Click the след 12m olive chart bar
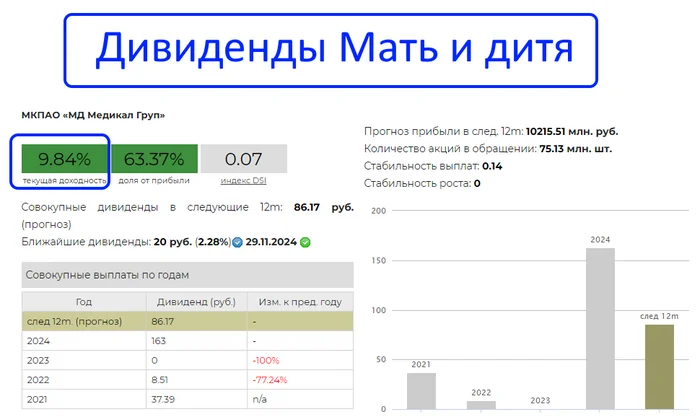700x417 pixels. [x=659, y=367]
